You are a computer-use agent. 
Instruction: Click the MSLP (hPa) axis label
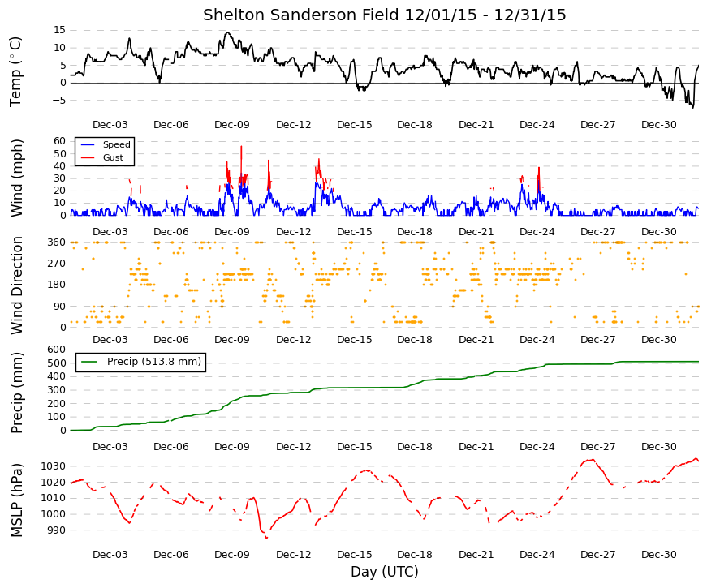[17, 500]
